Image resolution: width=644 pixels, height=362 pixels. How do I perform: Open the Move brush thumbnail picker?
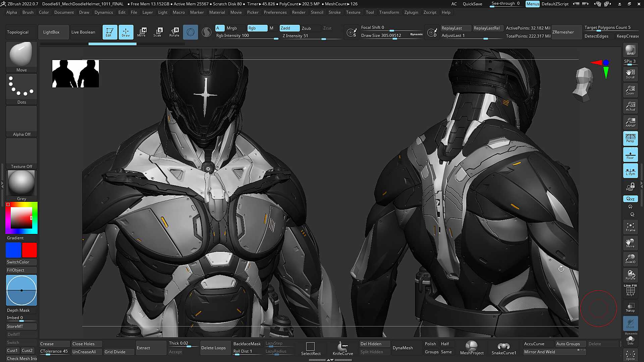[21, 57]
